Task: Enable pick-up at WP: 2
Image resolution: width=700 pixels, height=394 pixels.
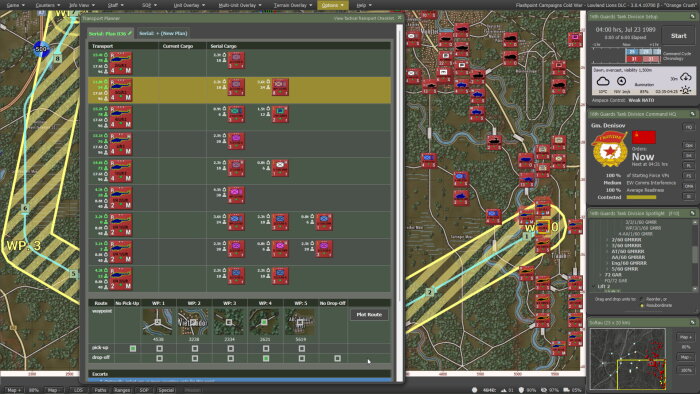Action: 195,348
